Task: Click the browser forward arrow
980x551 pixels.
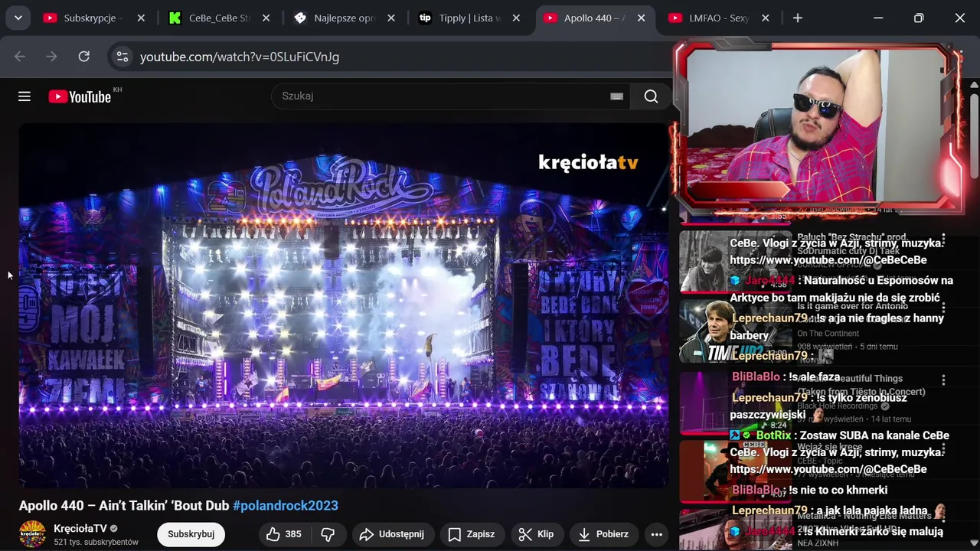Action: click(x=51, y=57)
